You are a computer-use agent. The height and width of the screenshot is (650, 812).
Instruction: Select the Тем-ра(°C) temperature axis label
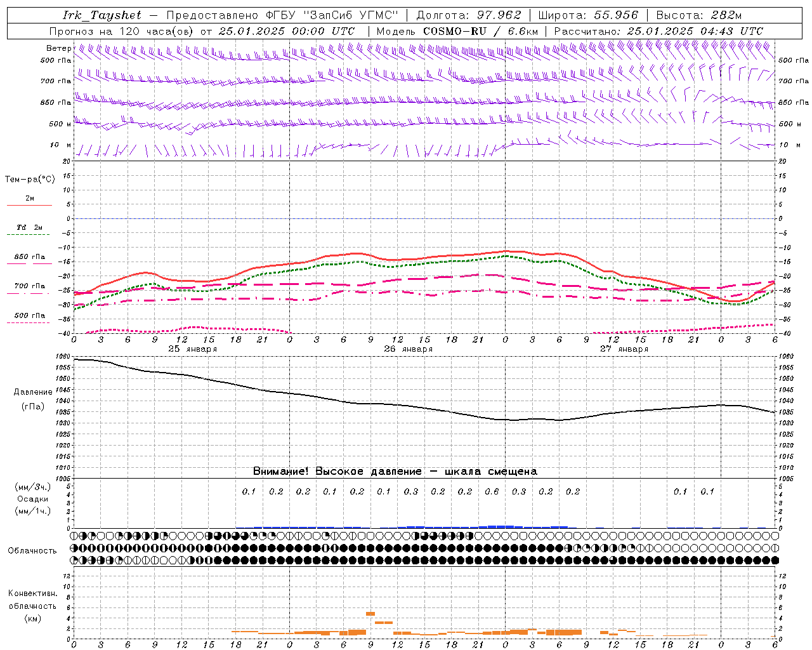click(30, 180)
